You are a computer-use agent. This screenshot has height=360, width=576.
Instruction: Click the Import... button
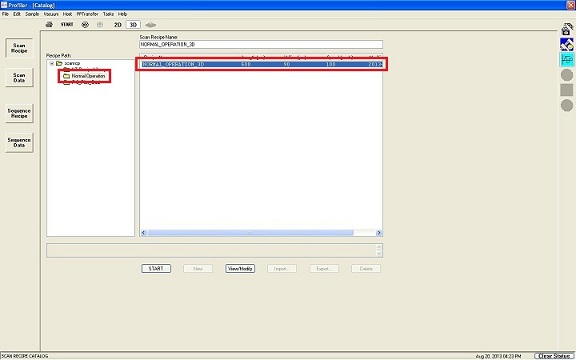click(x=282, y=269)
